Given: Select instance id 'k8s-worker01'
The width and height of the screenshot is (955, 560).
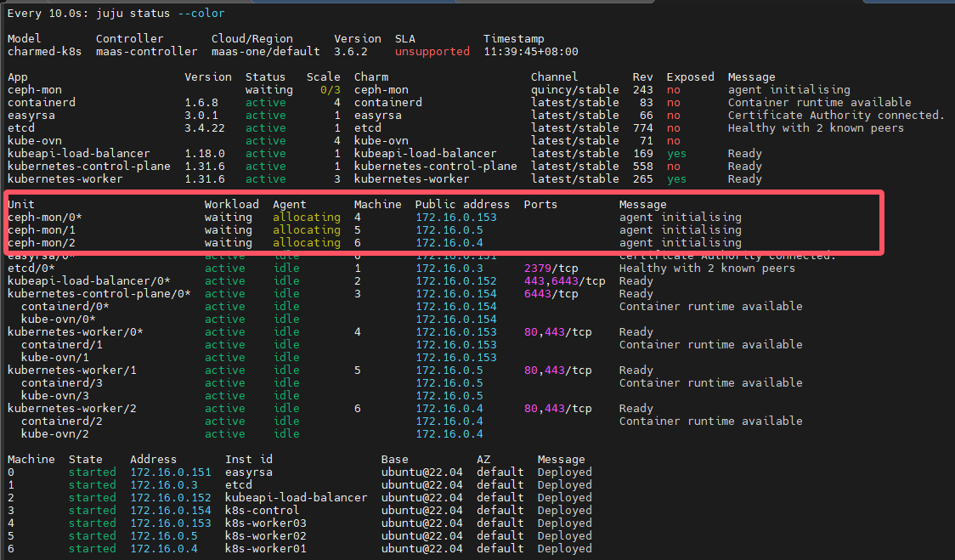Looking at the screenshot, I should [266, 550].
